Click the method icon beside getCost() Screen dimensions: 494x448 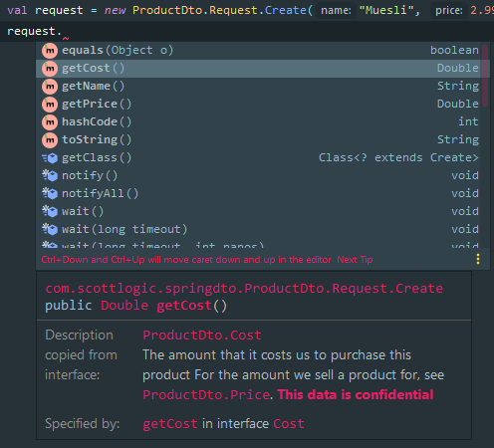tap(50, 69)
